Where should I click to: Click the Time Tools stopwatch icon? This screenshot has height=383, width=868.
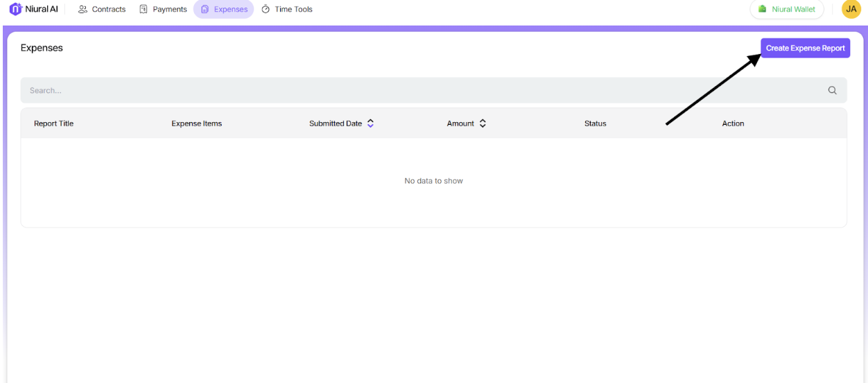pos(266,9)
